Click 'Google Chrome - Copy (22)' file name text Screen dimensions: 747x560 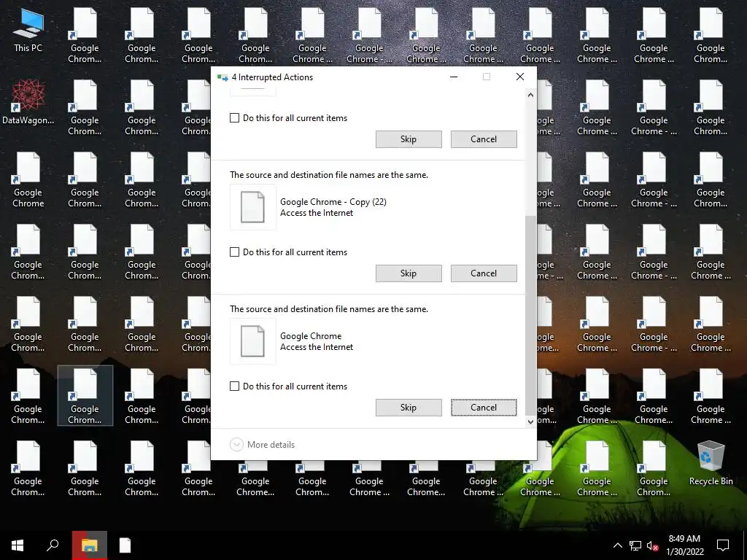[x=333, y=202]
